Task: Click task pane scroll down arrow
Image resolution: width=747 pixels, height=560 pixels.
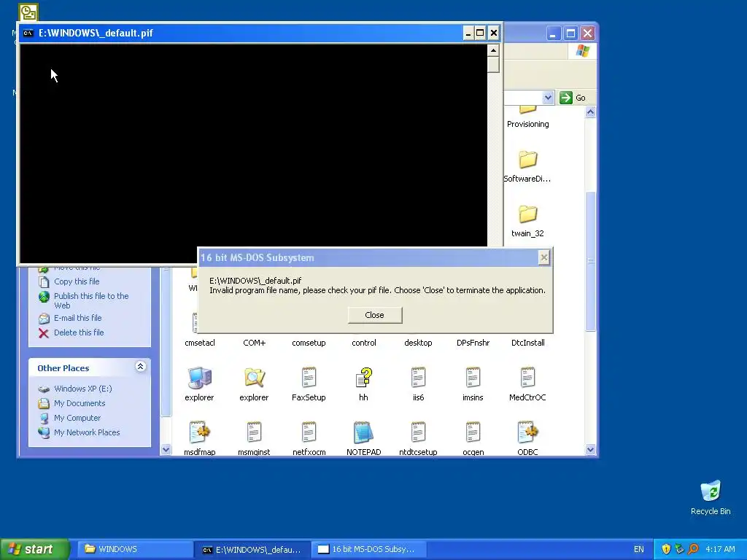Action: 166,449
